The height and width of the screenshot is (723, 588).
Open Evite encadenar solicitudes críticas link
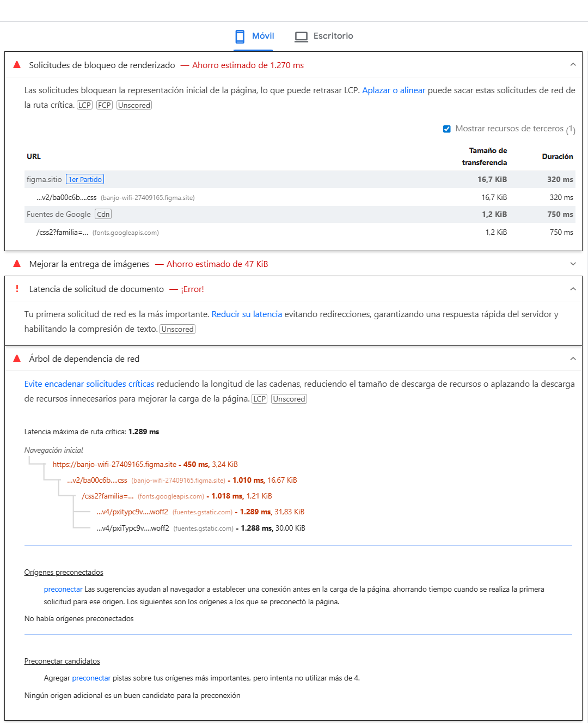89,384
